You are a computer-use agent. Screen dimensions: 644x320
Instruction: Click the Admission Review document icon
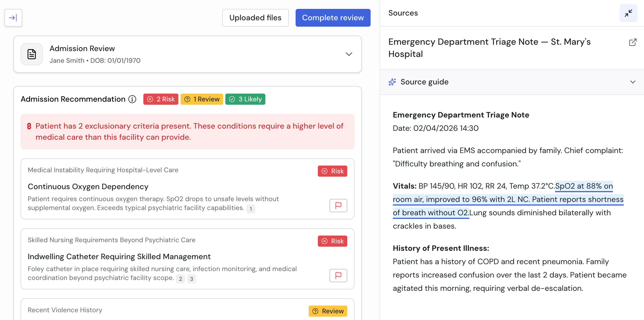(x=32, y=54)
